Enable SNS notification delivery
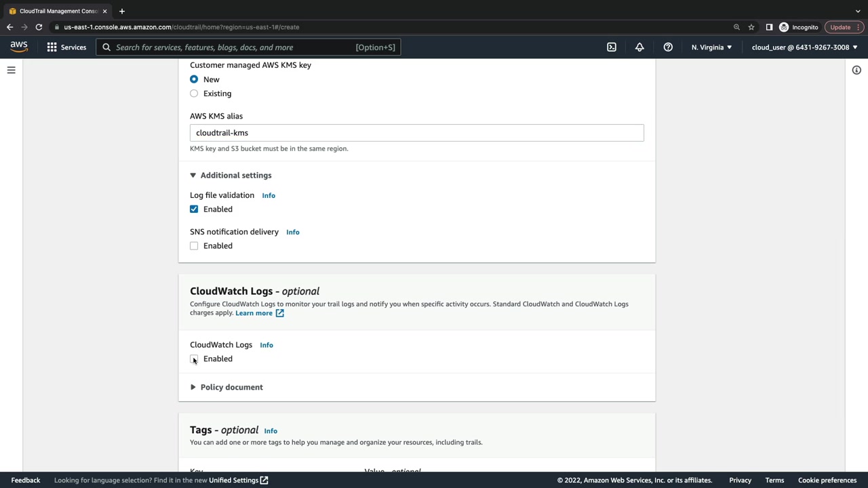Viewport: 868px width, 488px height. point(194,246)
